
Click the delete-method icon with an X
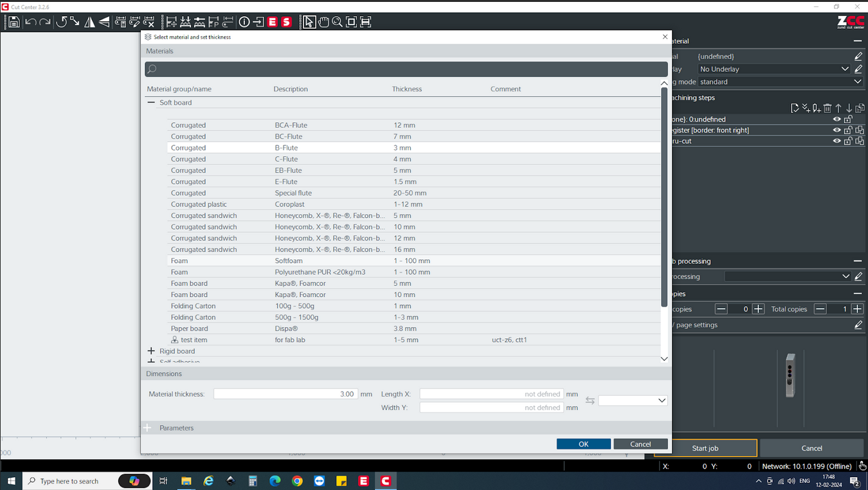tap(149, 22)
